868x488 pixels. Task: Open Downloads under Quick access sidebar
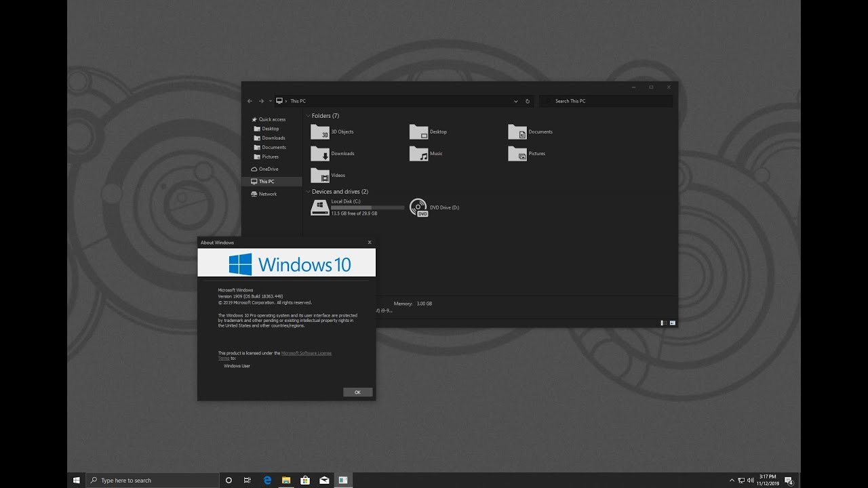click(269, 138)
